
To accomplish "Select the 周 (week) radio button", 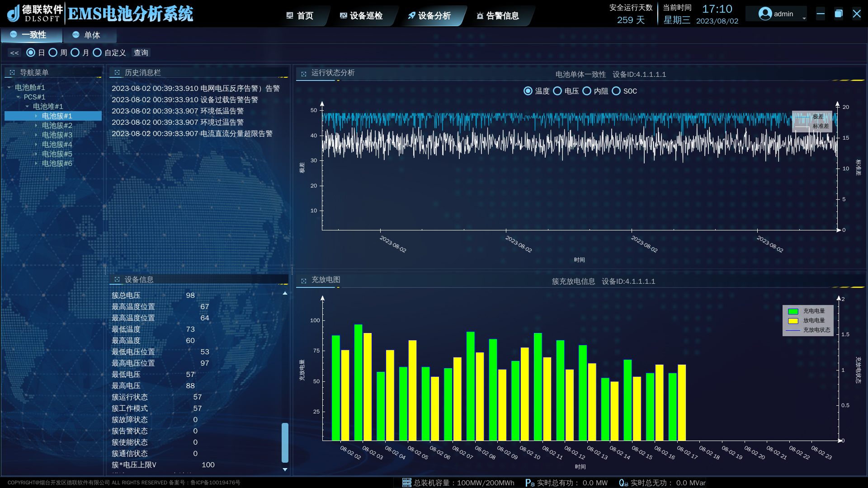I will click(53, 53).
